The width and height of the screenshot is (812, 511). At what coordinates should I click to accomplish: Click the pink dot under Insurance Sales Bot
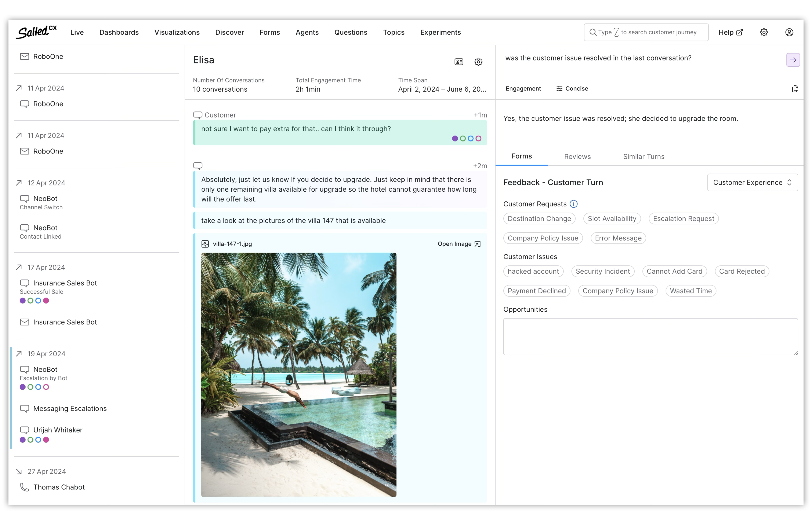click(46, 301)
